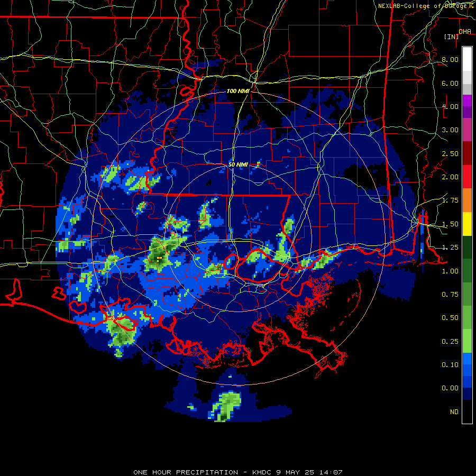Screen dimensions: 476x476
Task: Click the 8.00 legend value
Action: click(450, 59)
